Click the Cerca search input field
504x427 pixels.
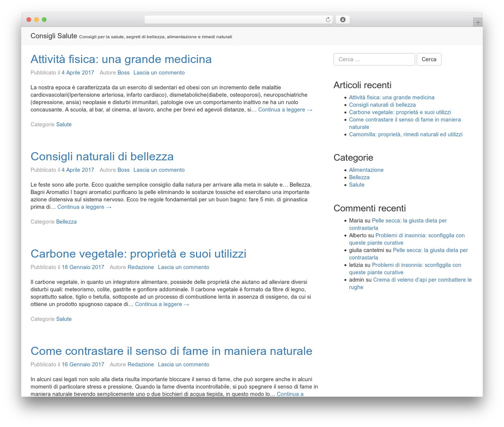374,59
